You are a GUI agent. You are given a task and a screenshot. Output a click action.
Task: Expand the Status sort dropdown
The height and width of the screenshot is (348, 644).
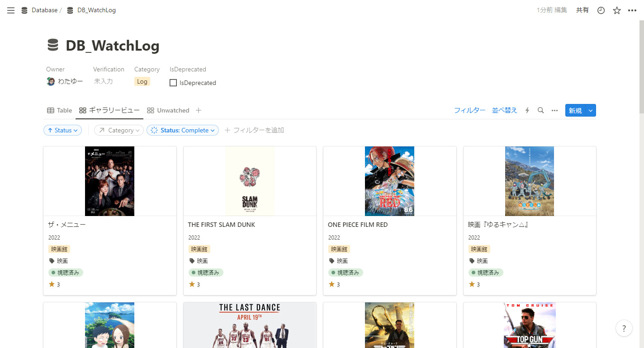point(62,130)
